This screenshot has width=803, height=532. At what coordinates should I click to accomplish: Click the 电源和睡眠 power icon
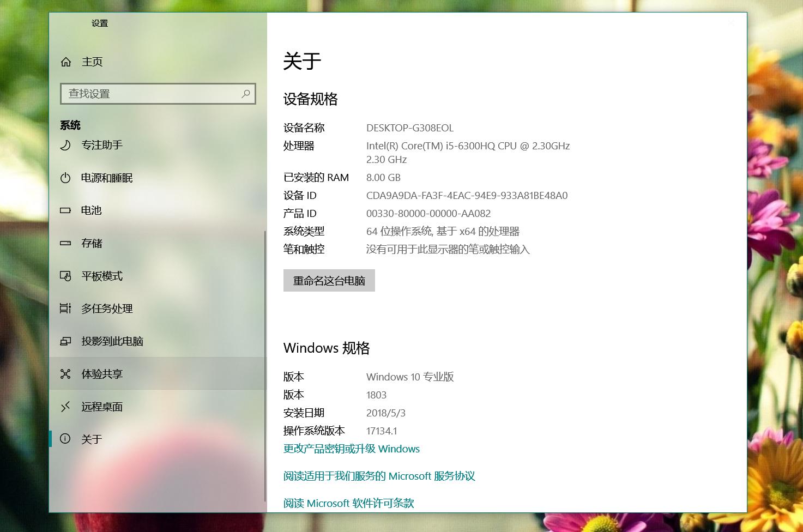[65, 178]
